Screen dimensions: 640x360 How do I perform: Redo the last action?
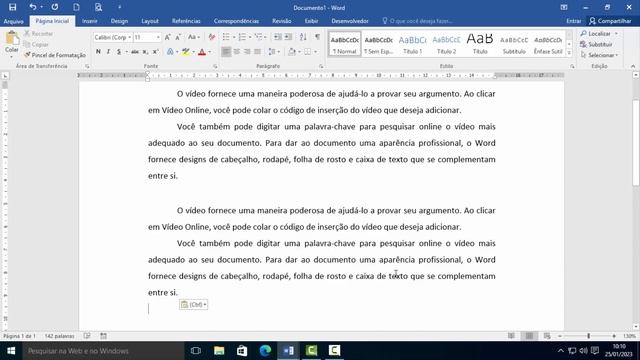(55, 7)
